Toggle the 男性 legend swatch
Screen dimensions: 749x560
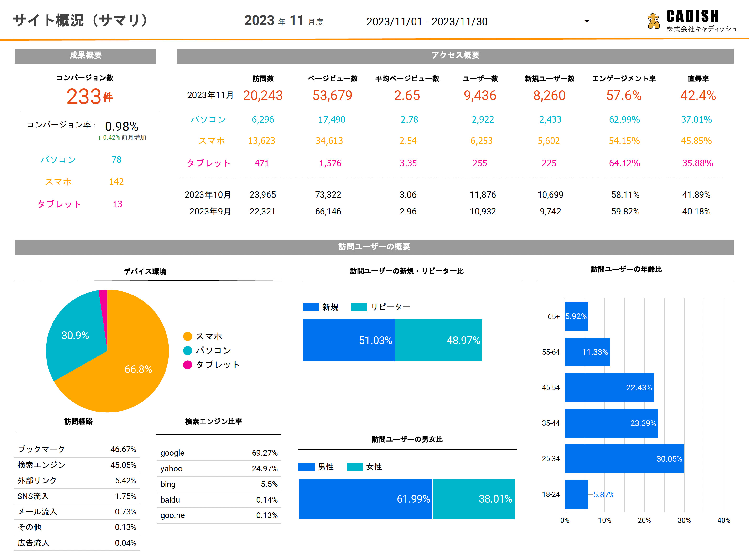pos(307,467)
